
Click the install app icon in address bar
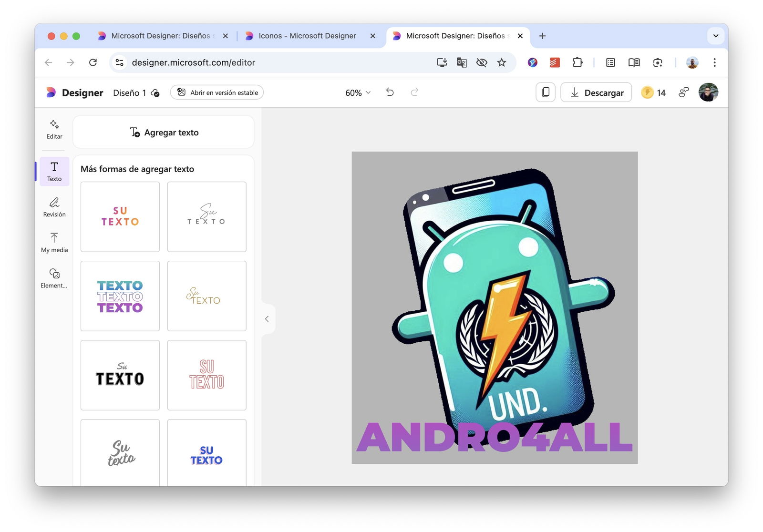click(x=442, y=62)
